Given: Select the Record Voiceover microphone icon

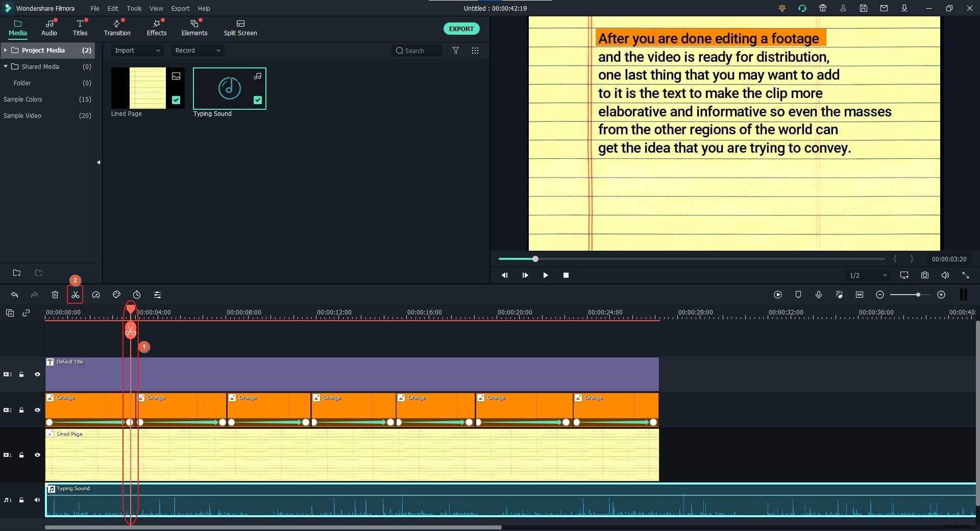Looking at the screenshot, I should click(819, 295).
